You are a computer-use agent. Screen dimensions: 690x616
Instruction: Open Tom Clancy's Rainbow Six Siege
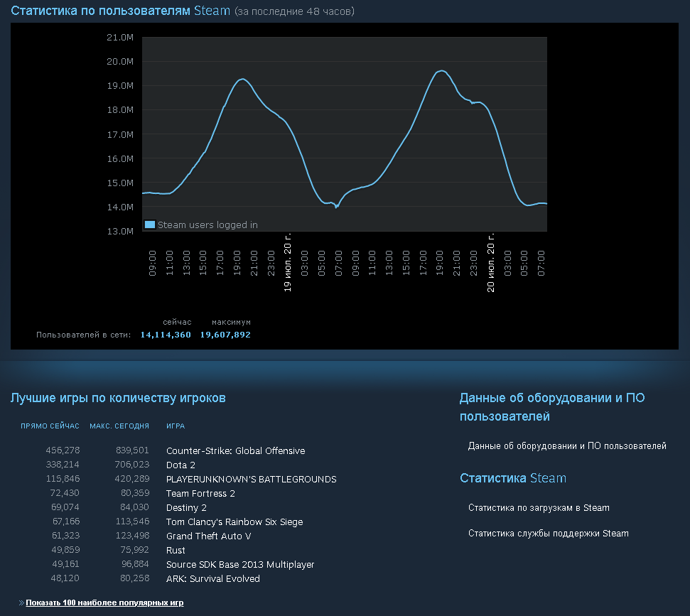pyautogui.click(x=235, y=522)
